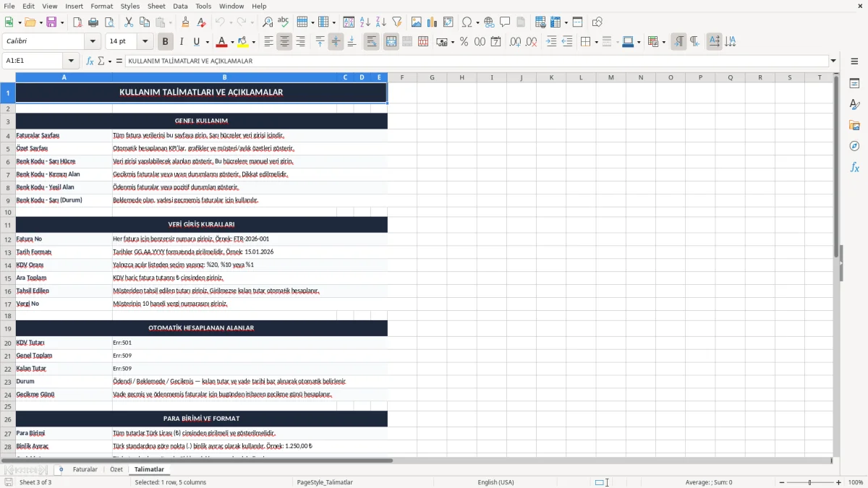Insert a chart
868x488 pixels.
[433, 22]
